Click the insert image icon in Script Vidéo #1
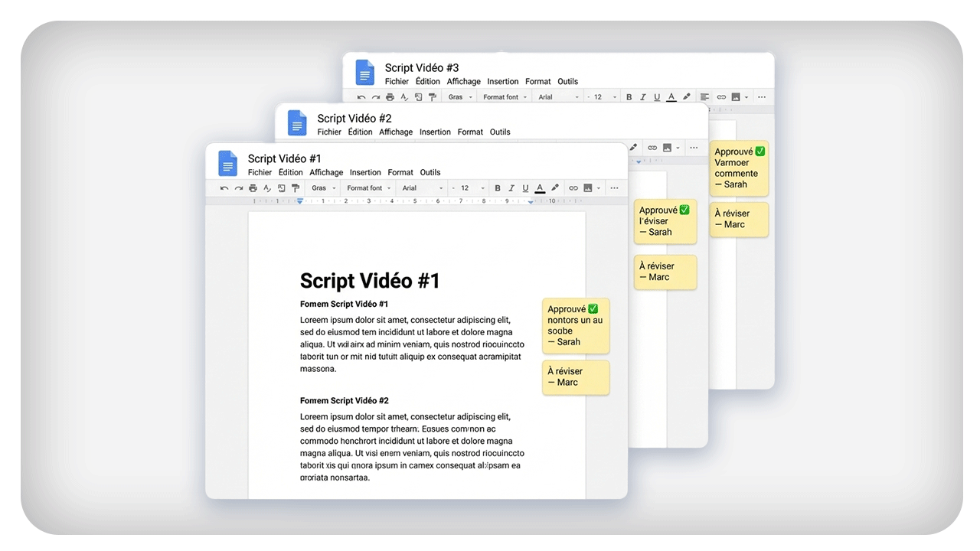The height and width of the screenshot is (551, 980). [x=588, y=188]
